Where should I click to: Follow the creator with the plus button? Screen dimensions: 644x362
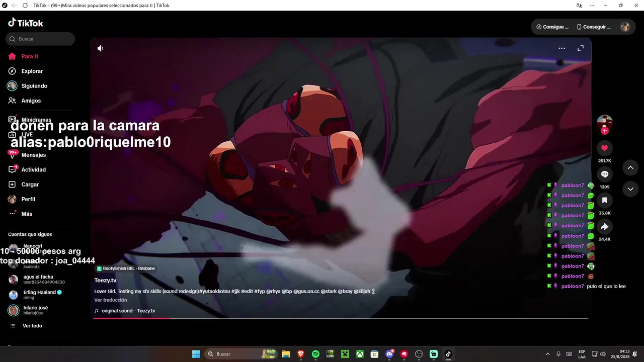point(605,131)
